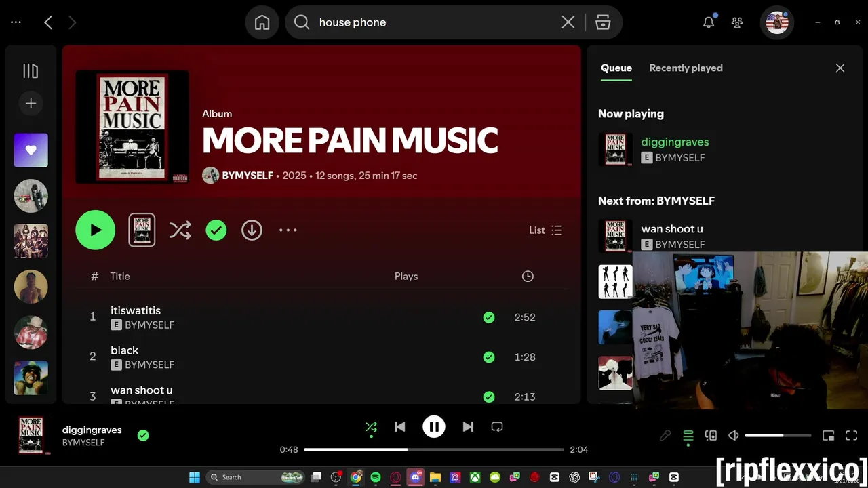Open the lyrics microphone icon
This screenshot has height=488, width=868.
click(x=665, y=436)
